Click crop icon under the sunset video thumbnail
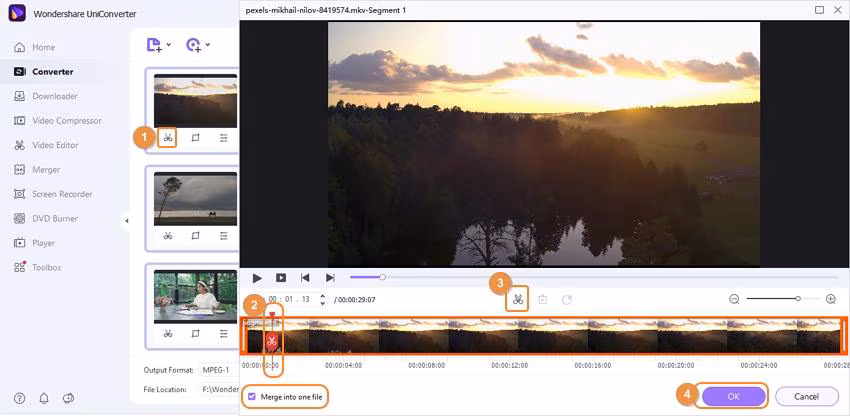Viewport: 850px width, 416px height. (x=196, y=138)
